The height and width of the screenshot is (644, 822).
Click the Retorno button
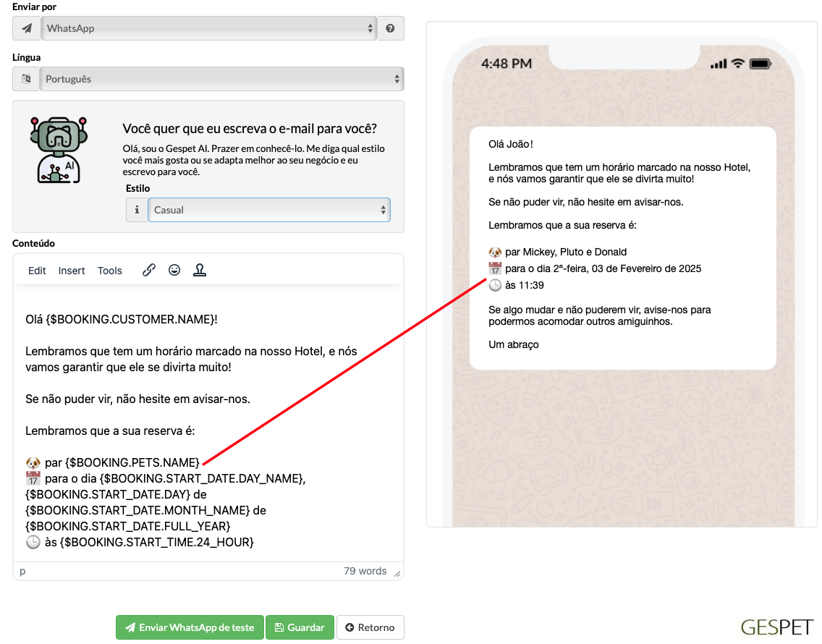370,627
